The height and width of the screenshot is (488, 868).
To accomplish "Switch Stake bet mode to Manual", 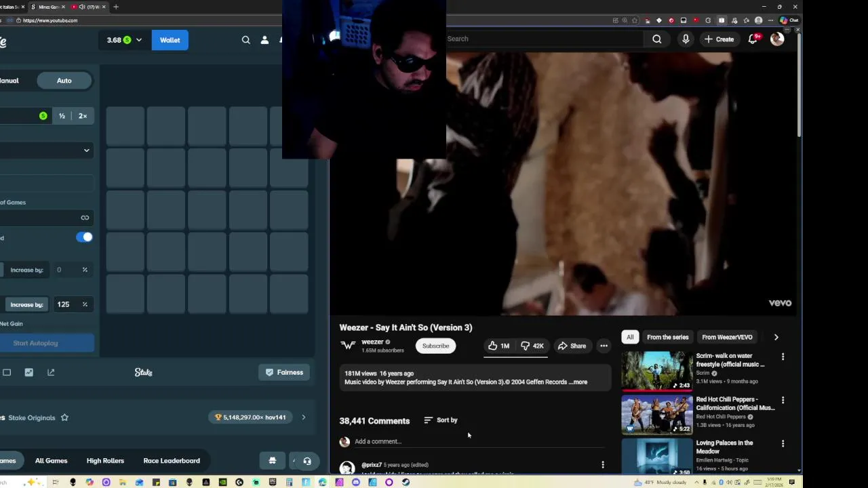I will (9, 81).
